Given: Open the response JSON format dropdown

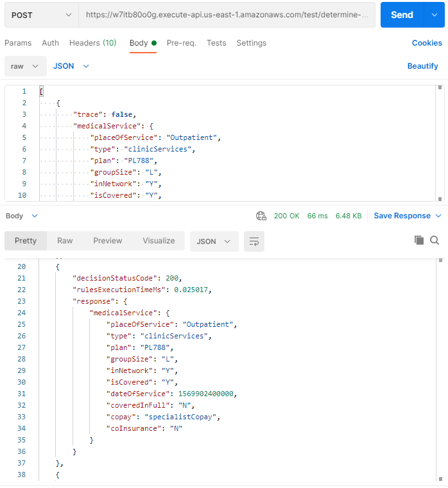Looking at the screenshot, I should point(214,241).
